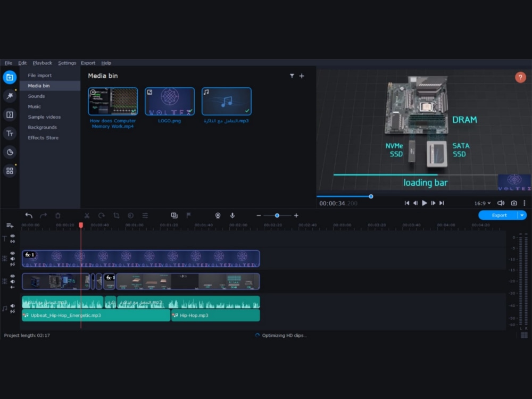Click the Rotate icon in timeline toolbar

102,215
